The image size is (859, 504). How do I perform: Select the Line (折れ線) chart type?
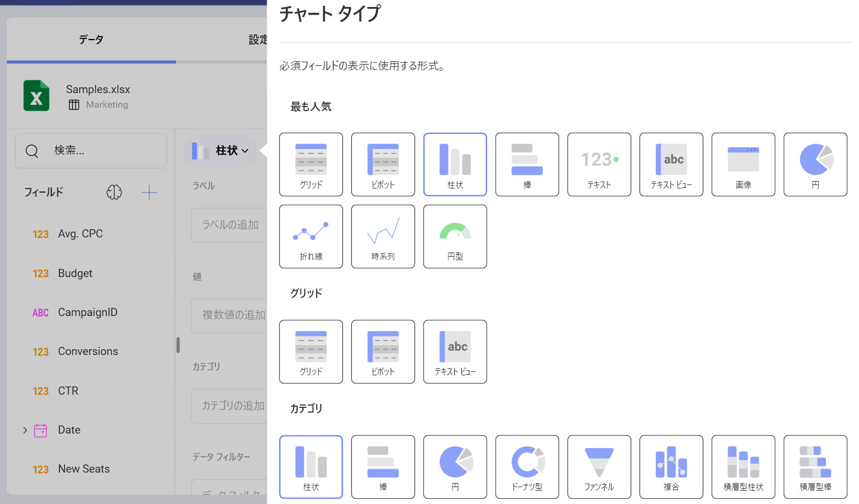tap(311, 236)
